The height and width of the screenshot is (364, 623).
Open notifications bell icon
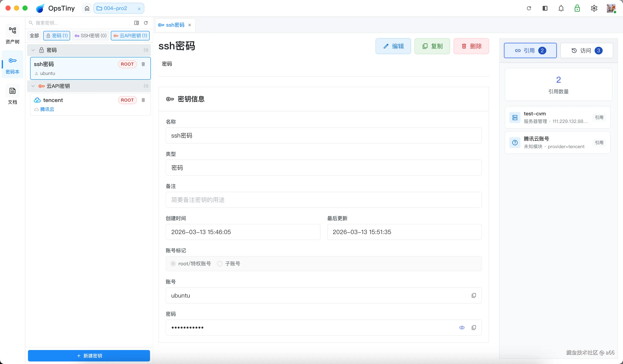[561, 8]
